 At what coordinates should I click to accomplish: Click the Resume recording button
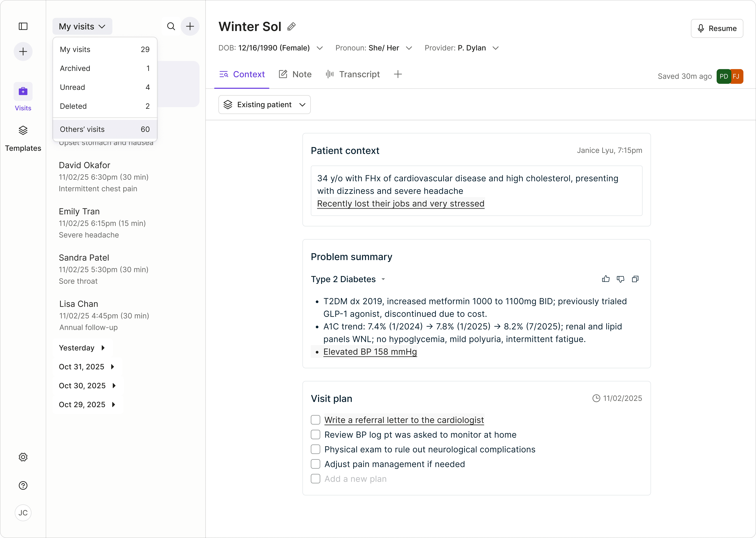click(717, 29)
